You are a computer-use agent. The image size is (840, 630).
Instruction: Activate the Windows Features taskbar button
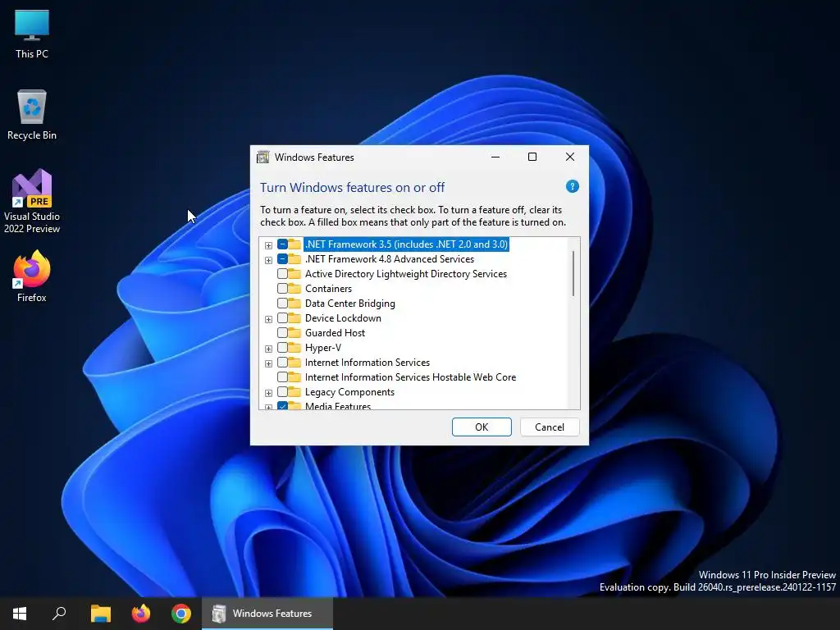pyautogui.click(x=267, y=614)
